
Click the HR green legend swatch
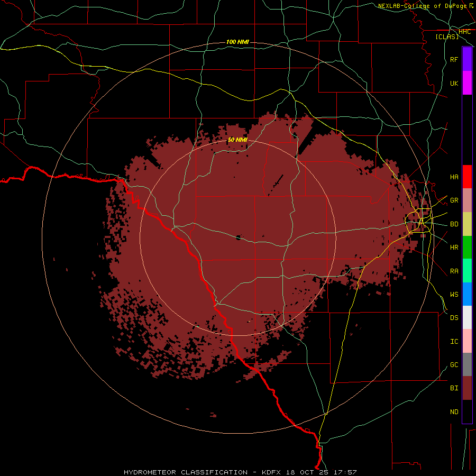tap(467, 247)
